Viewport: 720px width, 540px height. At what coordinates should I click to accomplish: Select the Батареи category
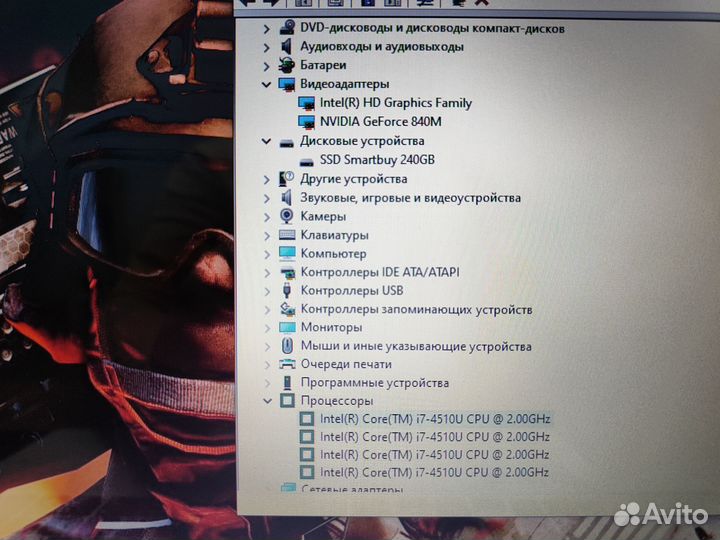pos(323,66)
